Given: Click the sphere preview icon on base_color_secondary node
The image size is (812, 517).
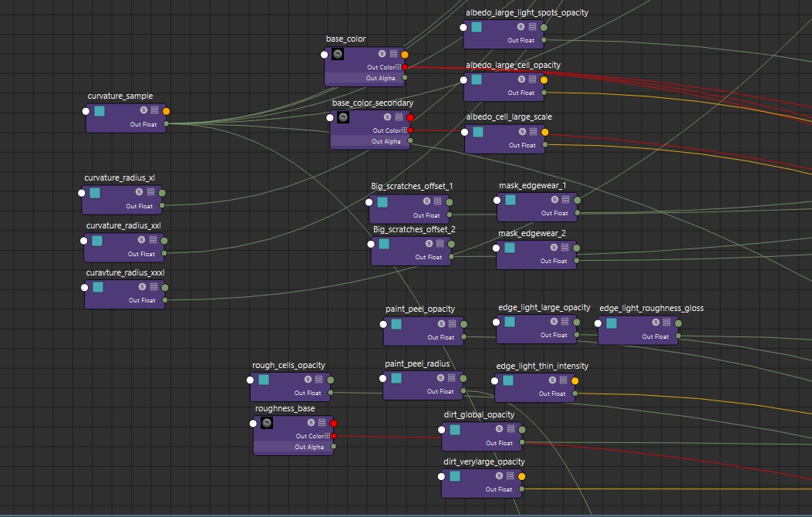Looking at the screenshot, I should (344, 118).
